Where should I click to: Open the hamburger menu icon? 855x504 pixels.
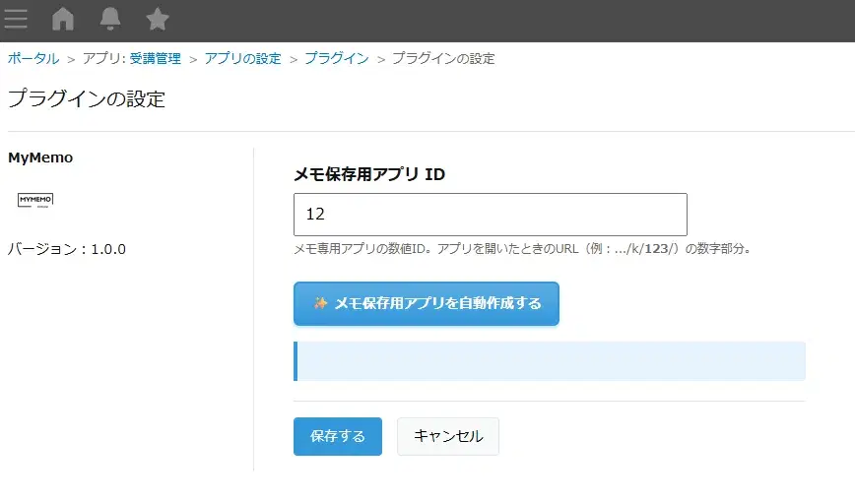click(x=16, y=19)
